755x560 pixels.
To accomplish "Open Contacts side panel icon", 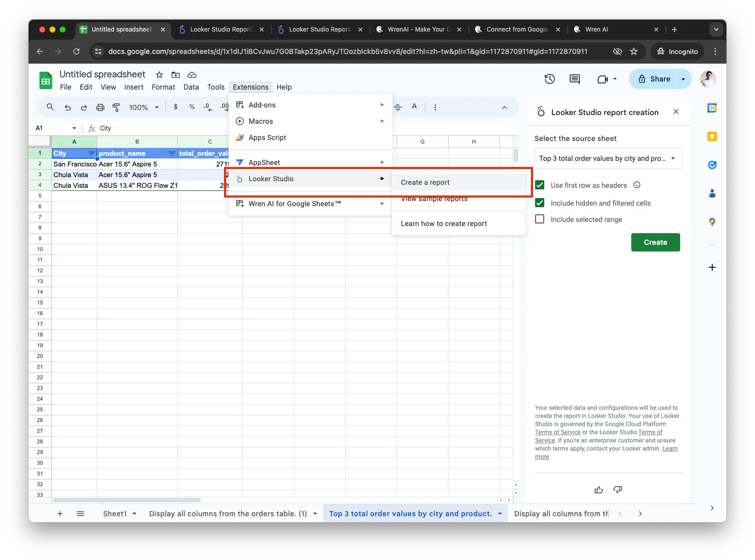I will point(712,193).
